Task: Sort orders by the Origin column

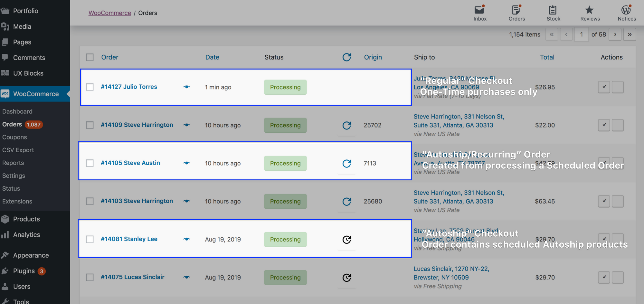Action: [373, 57]
